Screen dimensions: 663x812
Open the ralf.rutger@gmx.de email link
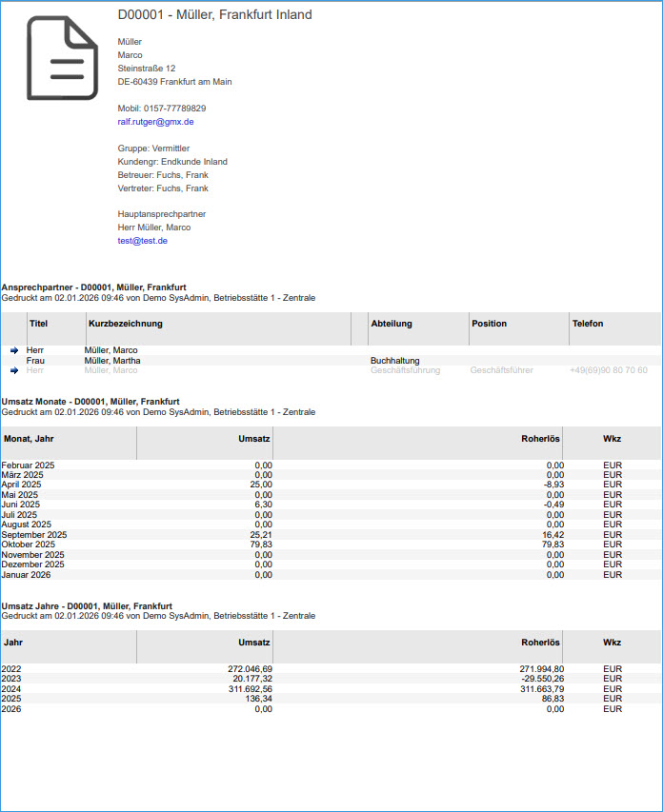(155, 122)
